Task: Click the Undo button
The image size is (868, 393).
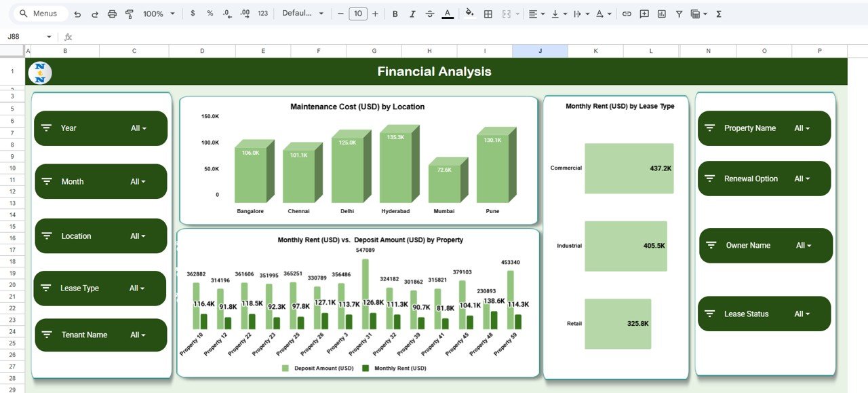Action: click(79, 14)
